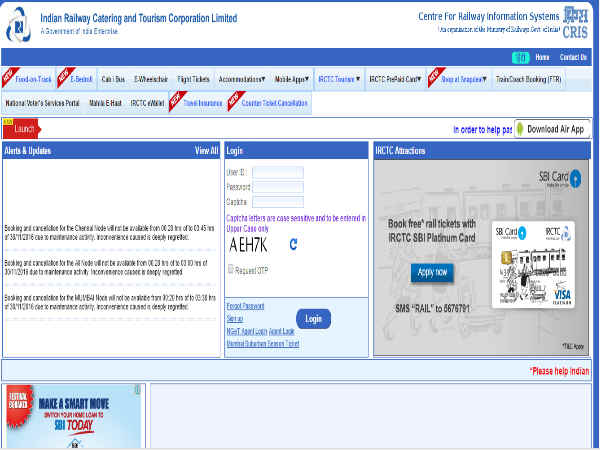Select the Cab / Bus menu item
This screenshot has width=600, height=450.
click(113, 79)
